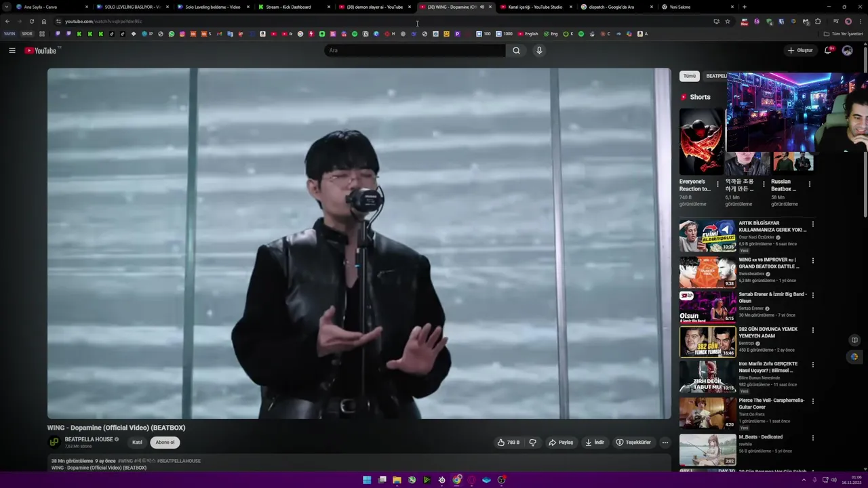Click the YouTube search input field
This screenshot has height=488, width=868.
coord(415,50)
